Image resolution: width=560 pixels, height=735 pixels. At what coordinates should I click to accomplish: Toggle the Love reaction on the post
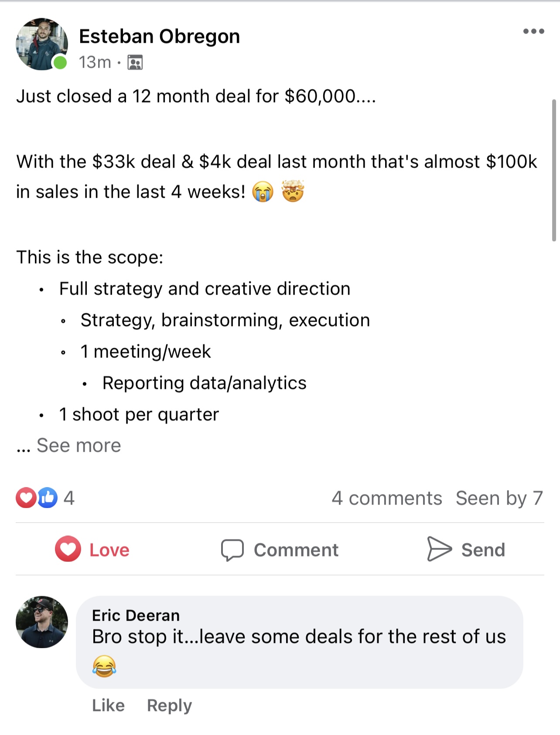pyautogui.click(x=92, y=549)
